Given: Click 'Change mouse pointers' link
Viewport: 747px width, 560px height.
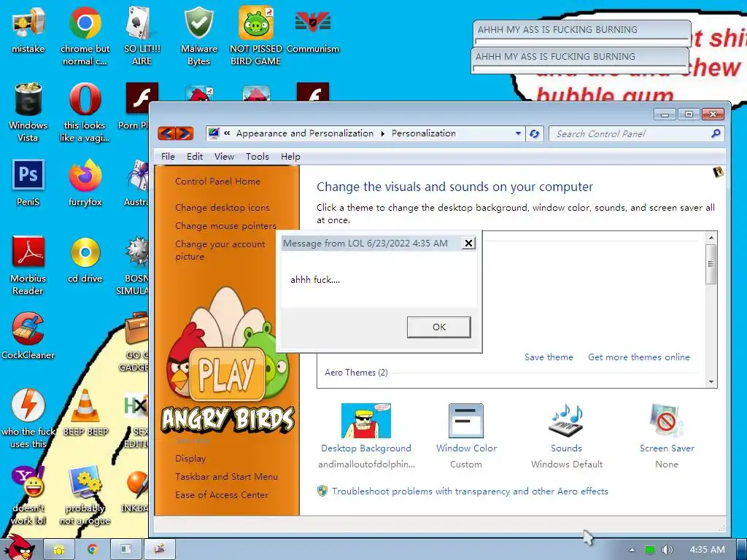Looking at the screenshot, I should 225,226.
